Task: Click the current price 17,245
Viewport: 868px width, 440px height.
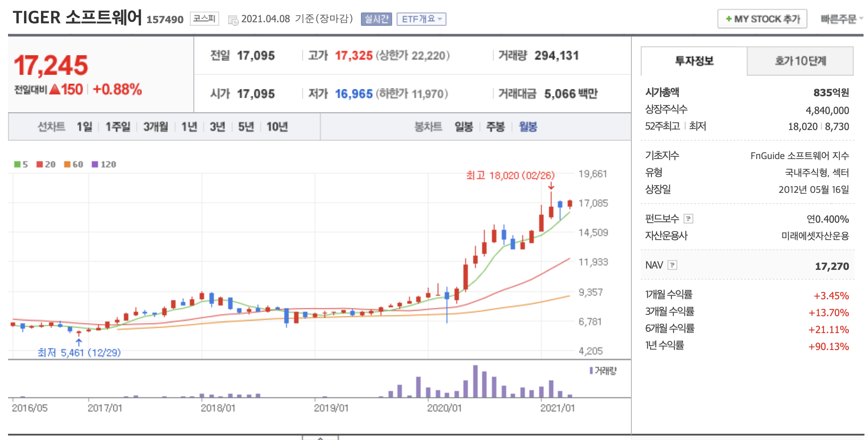Action: pyautogui.click(x=51, y=65)
